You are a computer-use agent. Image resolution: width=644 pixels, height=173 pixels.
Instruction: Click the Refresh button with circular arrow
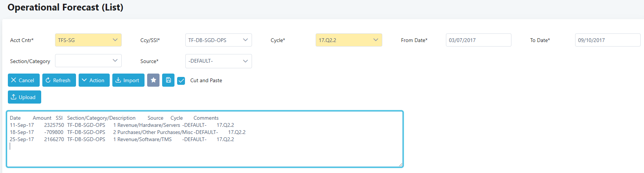pos(59,80)
